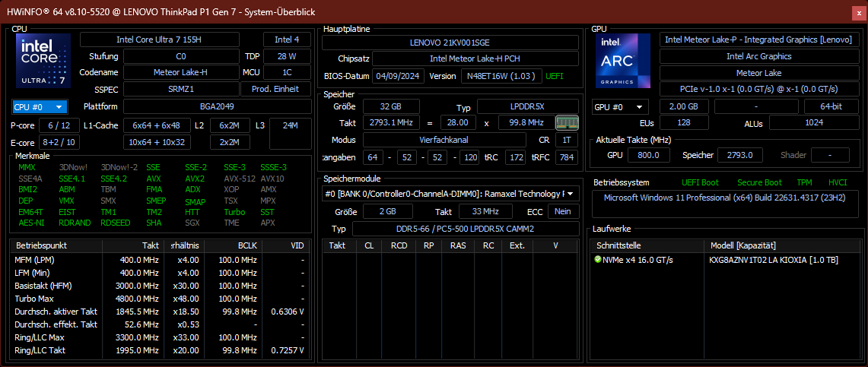The height and width of the screenshot is (367, 868).
Task: Click the Intel Meteor Lake-P Integrated Graphics field
Action: point(759,40)
